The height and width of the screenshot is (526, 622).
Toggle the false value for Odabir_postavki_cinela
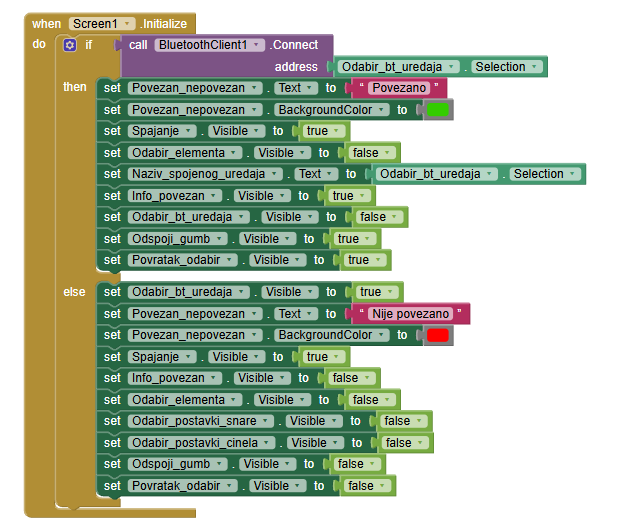(x=403, y=443)
